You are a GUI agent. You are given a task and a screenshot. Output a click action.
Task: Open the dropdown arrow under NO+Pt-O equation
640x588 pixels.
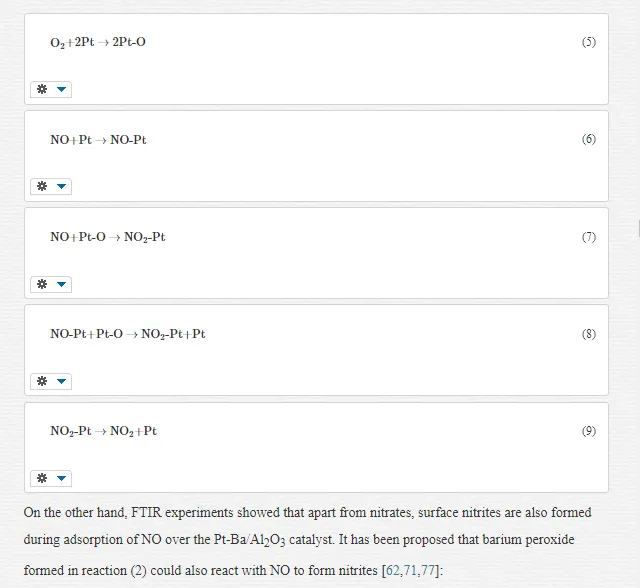pos(61,284)
